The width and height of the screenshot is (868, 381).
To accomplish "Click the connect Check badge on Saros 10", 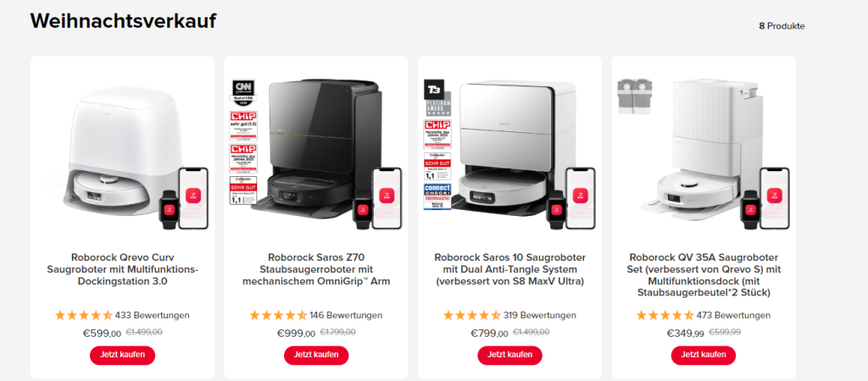I will pyautogui.click(x=437, y=196).
